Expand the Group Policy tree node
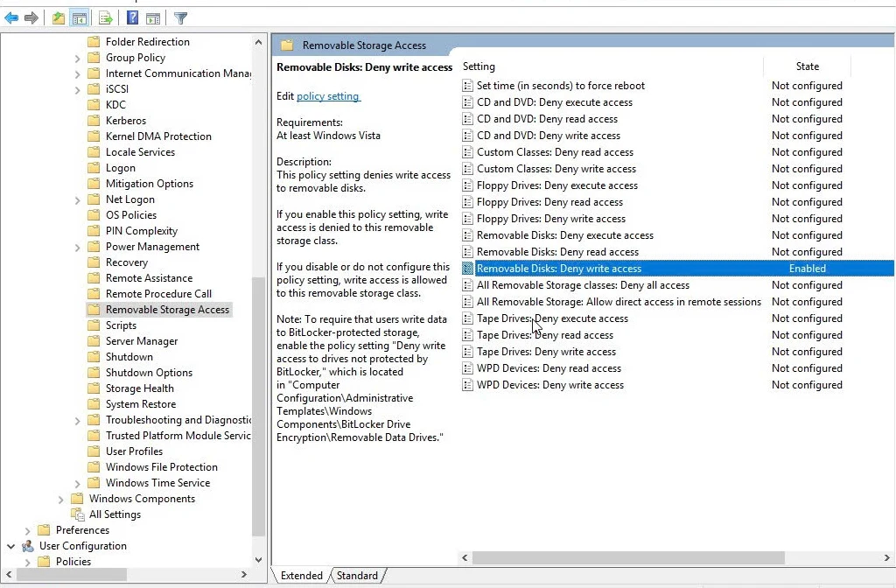Image resolution: width=896 pixels, height=588 pixels. (x=78, y=59)
